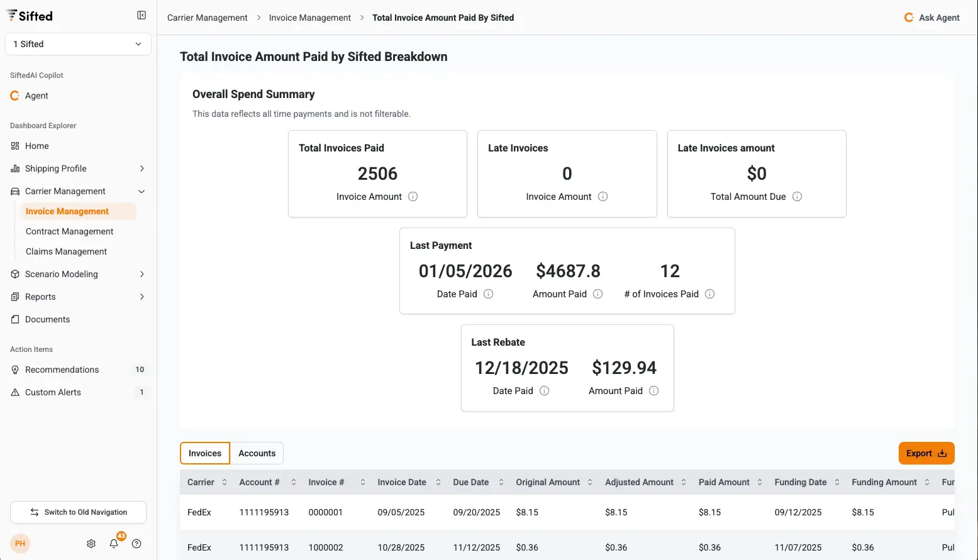Open the 1 Sifted account selector

coord(77,44)
